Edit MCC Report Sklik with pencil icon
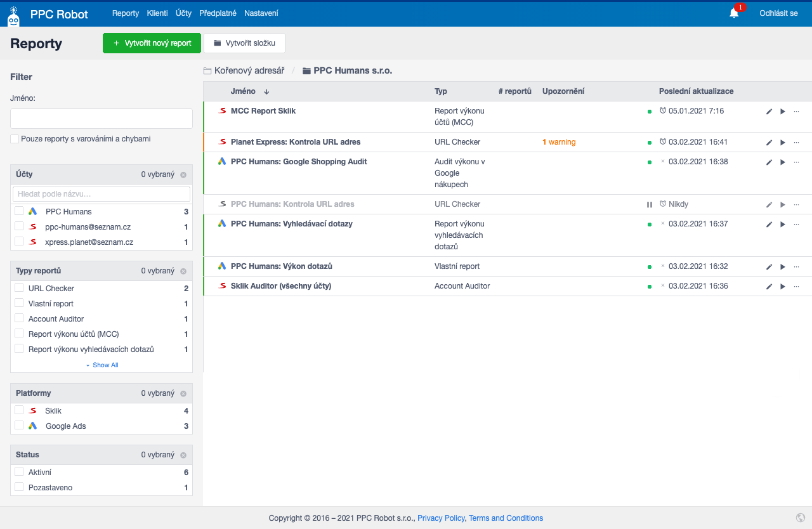812x529 pixels. tap(769, 111)
